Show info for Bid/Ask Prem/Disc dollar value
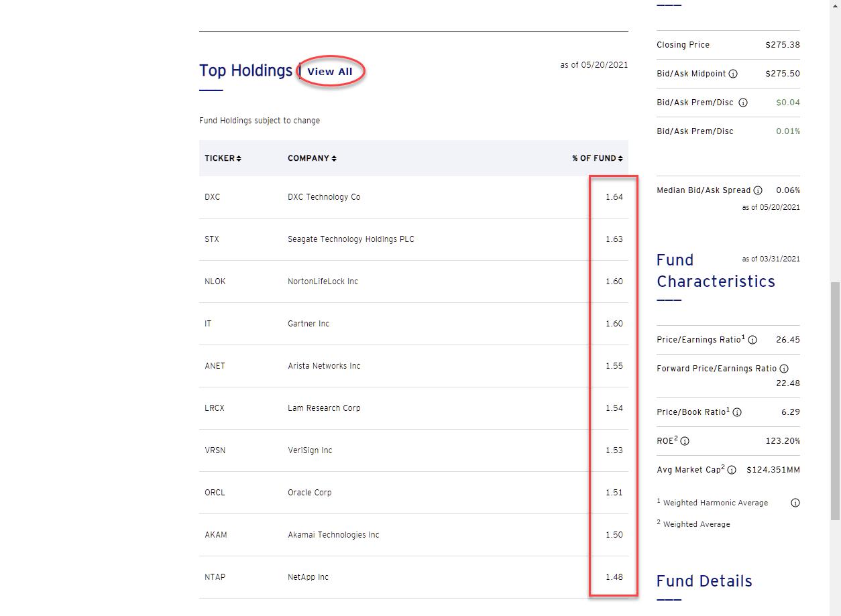Image resolution: width=841 pixels, height=616 pixels. (x=742, y=103)
